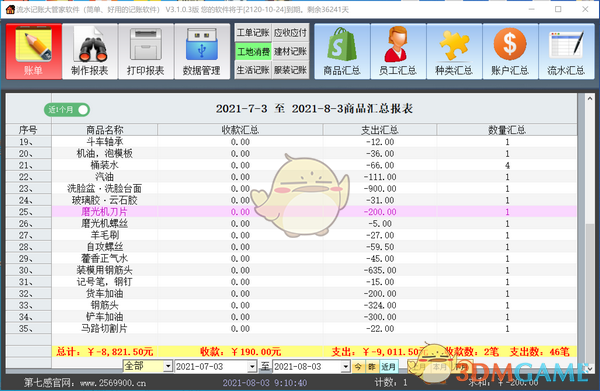
Task: Click the 本月 this month button
Action: (440, 367)
